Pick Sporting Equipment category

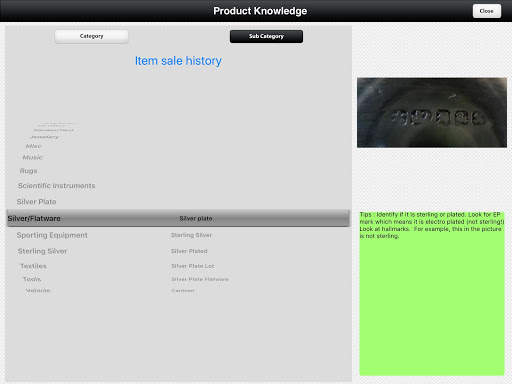point(52,235)
